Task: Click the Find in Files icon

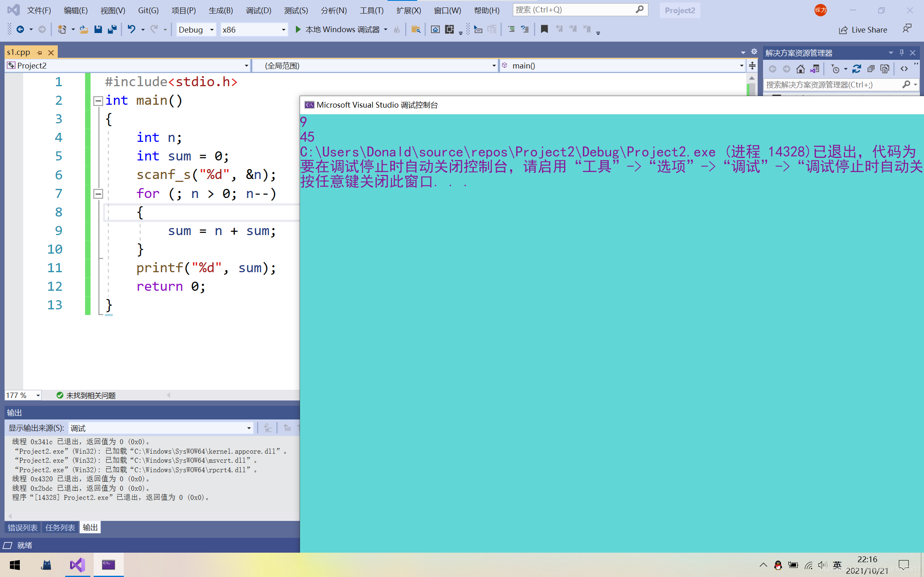Action: point(416,29)
